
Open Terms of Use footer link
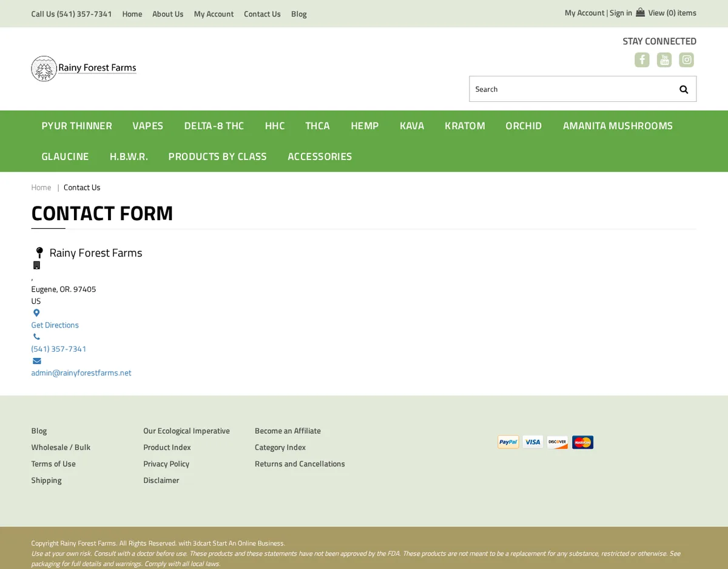click(x=53, y=463)
